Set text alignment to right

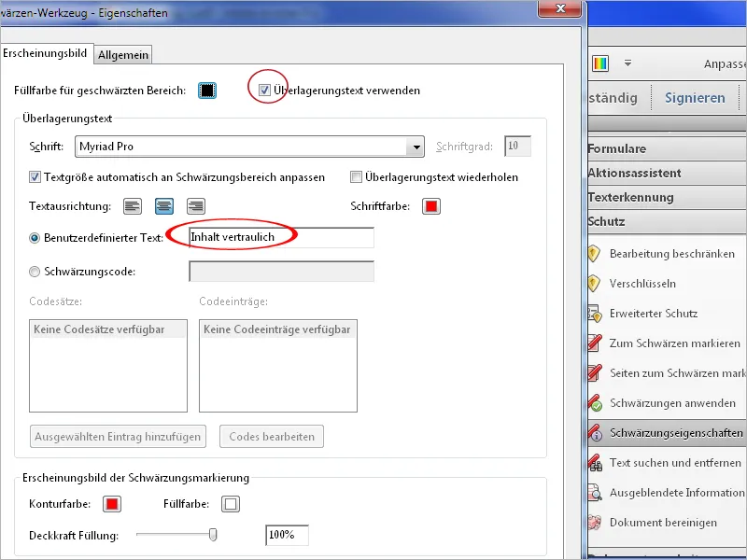(196, 206)
